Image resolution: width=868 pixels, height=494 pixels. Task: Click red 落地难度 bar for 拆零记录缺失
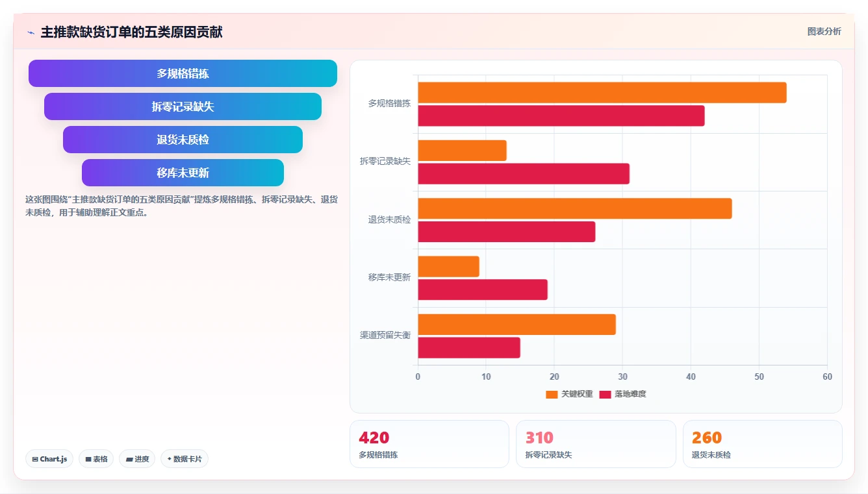point(524,173)
